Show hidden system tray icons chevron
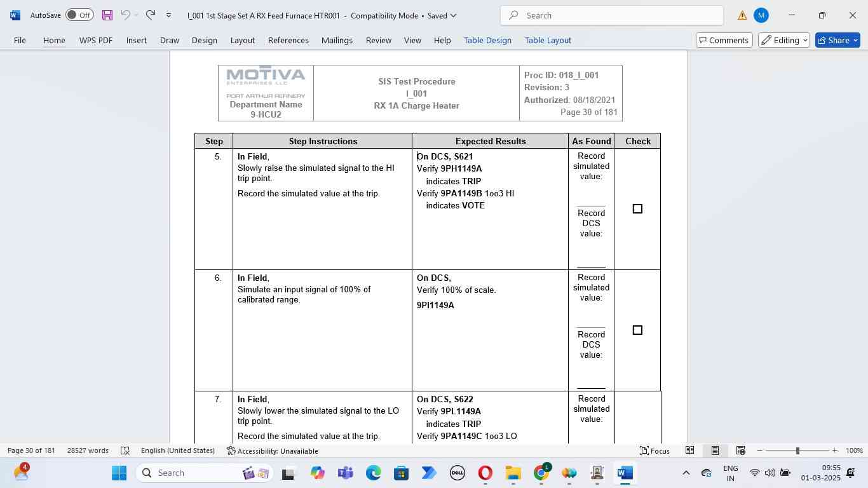This screenshot has height=488, width=868. point(686,473)
